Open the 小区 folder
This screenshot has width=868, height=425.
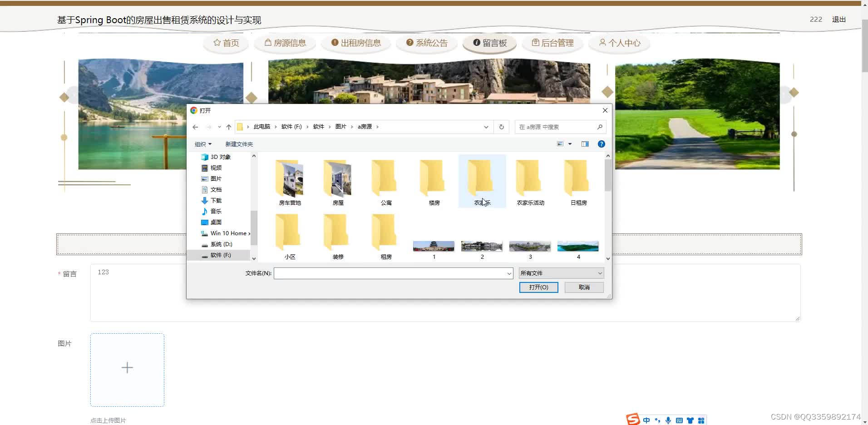(290, 237)
